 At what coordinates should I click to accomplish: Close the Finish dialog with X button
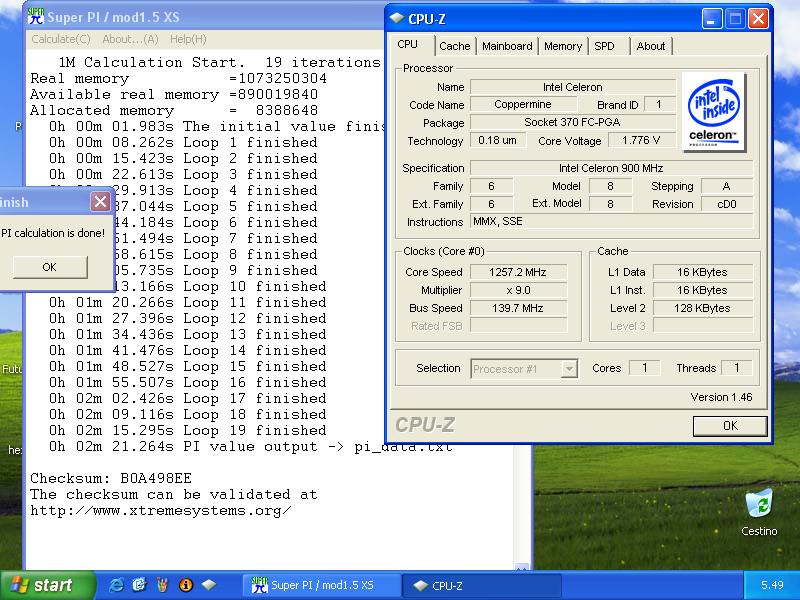point(100,202)
